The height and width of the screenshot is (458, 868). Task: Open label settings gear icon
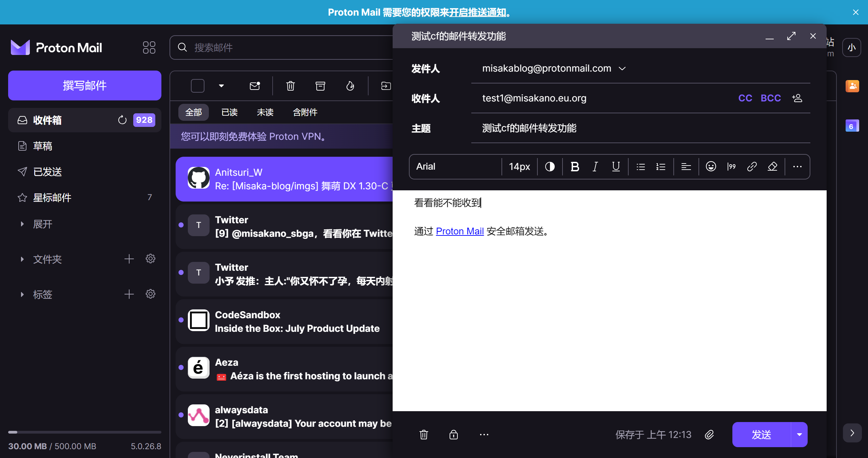click(x=150, y=294)
